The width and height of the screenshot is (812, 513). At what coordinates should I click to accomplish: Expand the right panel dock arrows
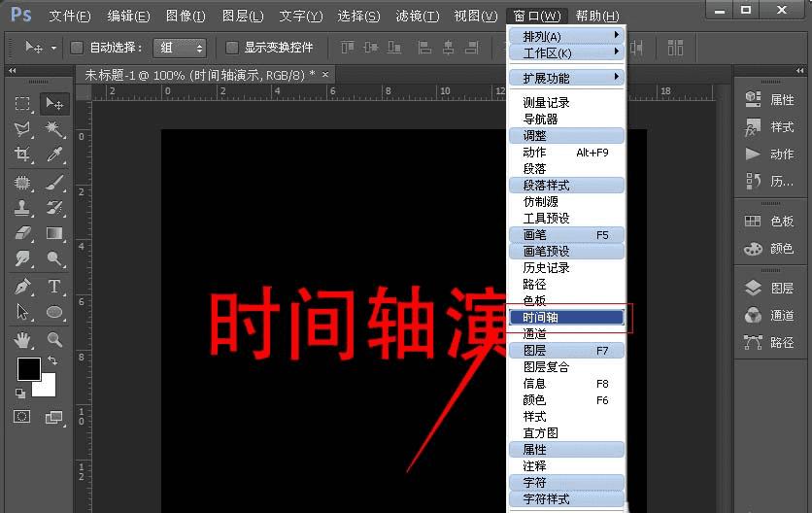[800, 71]
